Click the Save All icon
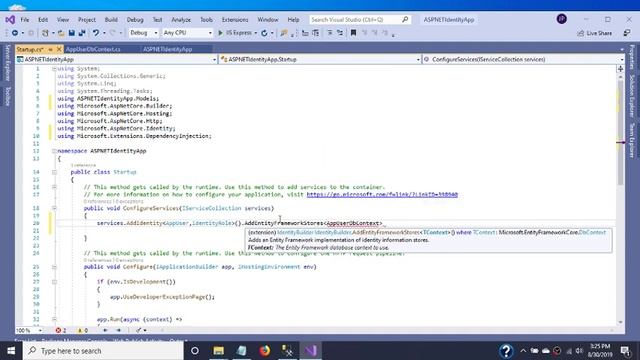Image resolution: width=640 pixels, height=360 pixels. coord(82,33)
